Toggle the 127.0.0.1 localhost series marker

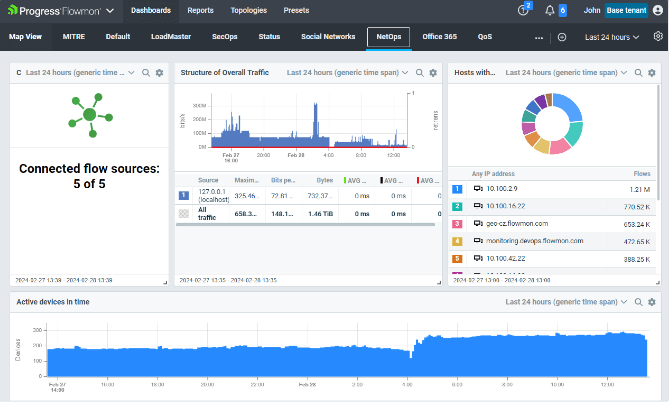[x=183, y=196]
